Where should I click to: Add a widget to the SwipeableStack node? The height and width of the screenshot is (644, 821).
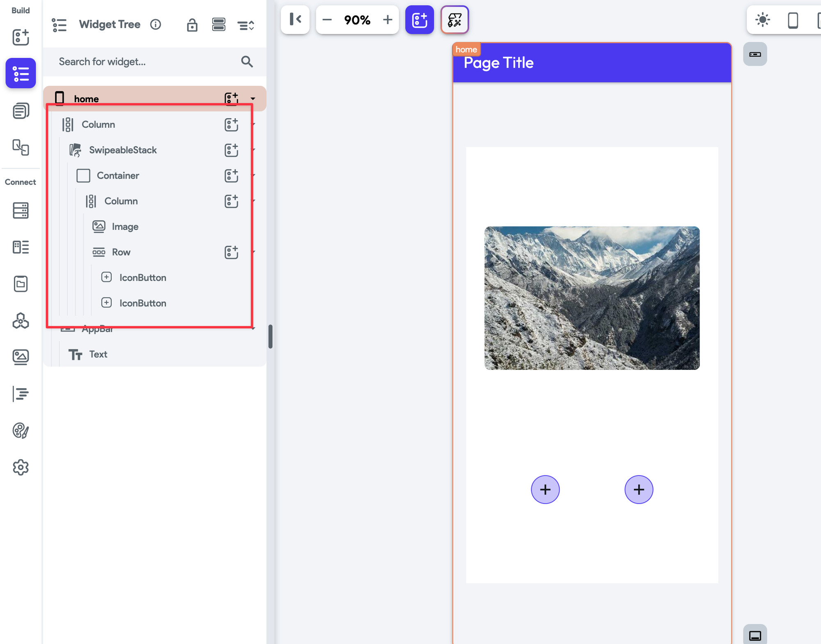coord(232,150)
